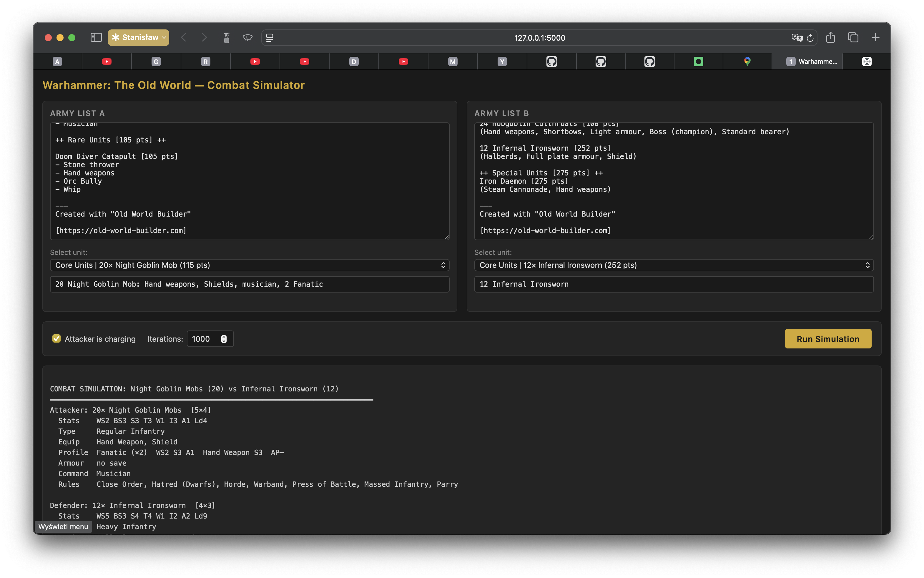Screen dimensions: 924x578
Task: Click the Army List A text area
Action: (250, 181)
